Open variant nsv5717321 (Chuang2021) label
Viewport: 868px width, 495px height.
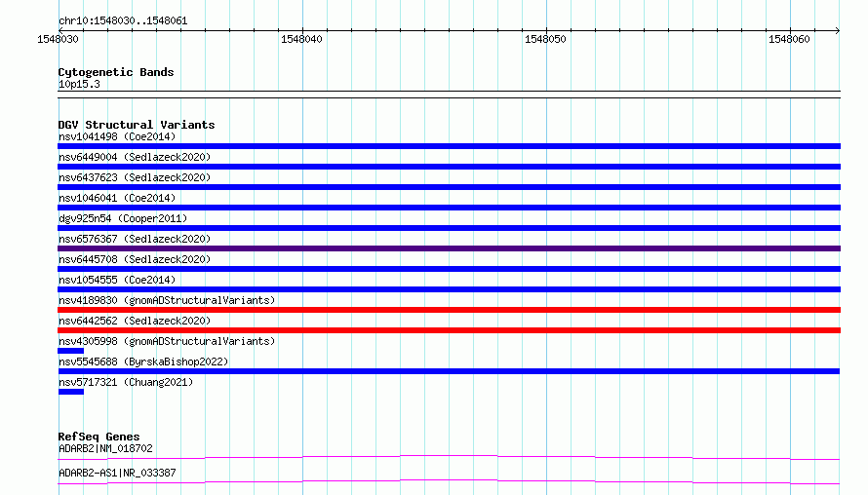click(126, 382)
